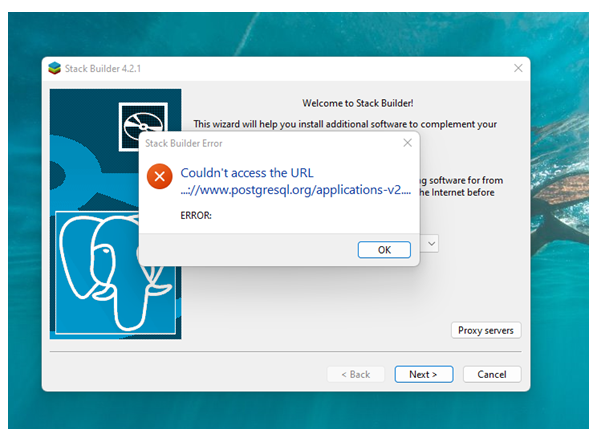Cancel the Stack Builder wizard
The width and height of the screenshot is (602, 429).
pyautogui.click(x=491, y=374)
